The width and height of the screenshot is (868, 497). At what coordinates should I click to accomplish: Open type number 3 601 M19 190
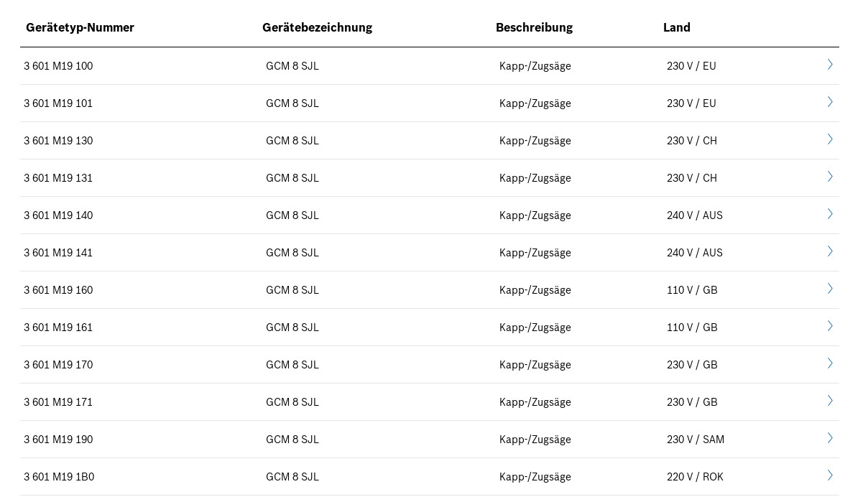coord(58,440)
